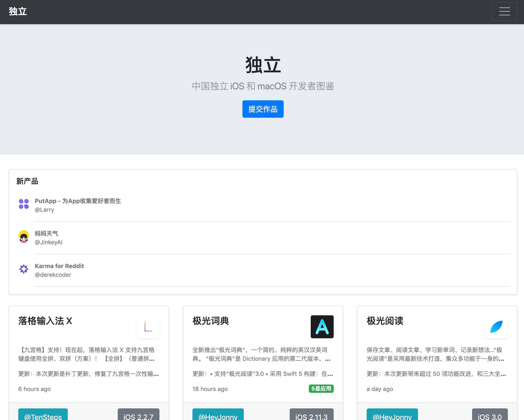Click the iOS 2.11.3 version badge
This screenshot has width=524, height=420.
click(x=311, y=415)
